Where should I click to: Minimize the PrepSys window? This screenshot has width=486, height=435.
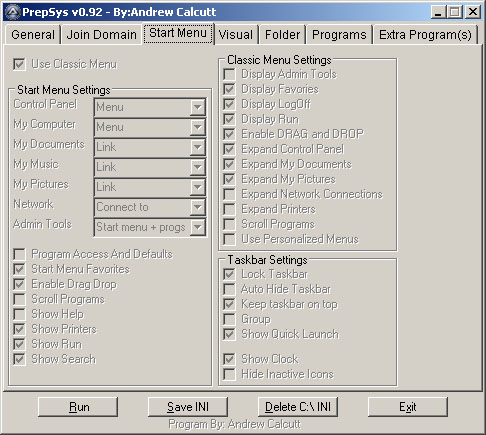(438, 12)
